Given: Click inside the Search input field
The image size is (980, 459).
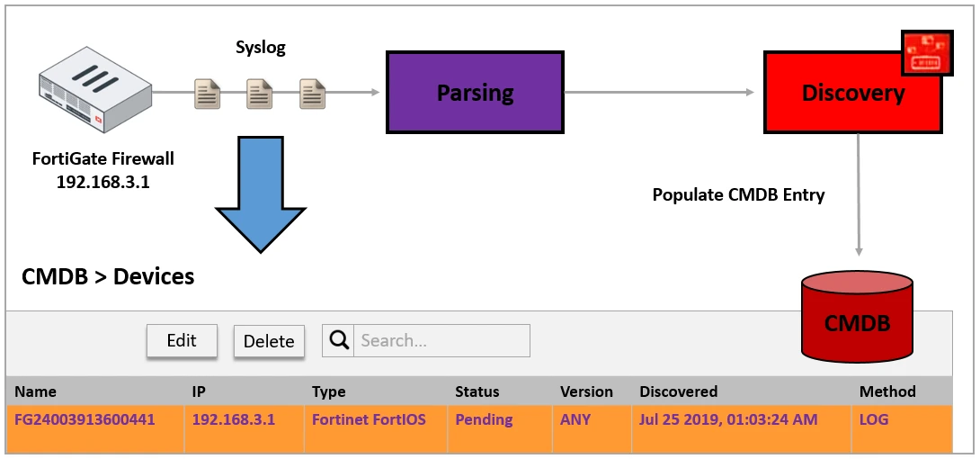Looking at the screenshot, I should [x=441, y=340].
